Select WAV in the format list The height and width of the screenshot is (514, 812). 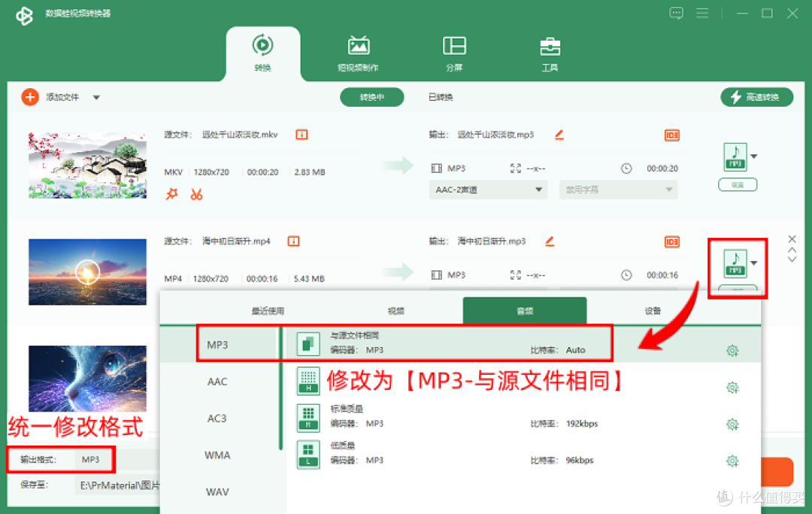click(x=217, y=491)
